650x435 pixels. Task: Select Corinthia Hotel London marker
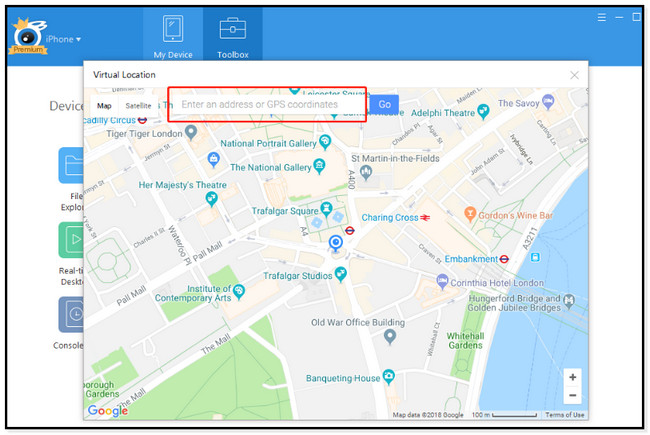[x=442, y=282]
